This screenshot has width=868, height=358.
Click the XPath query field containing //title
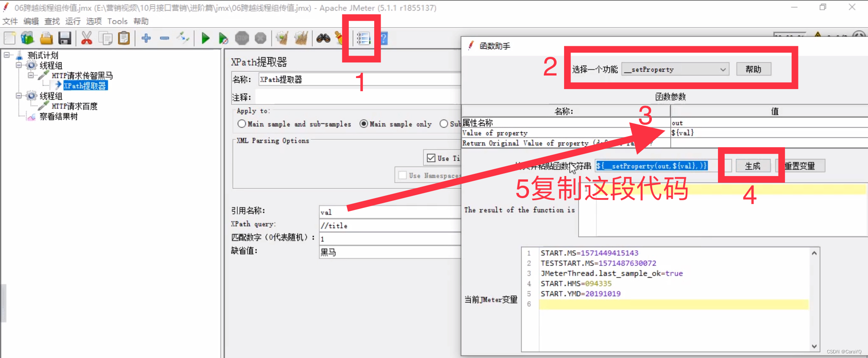(390, 226)
